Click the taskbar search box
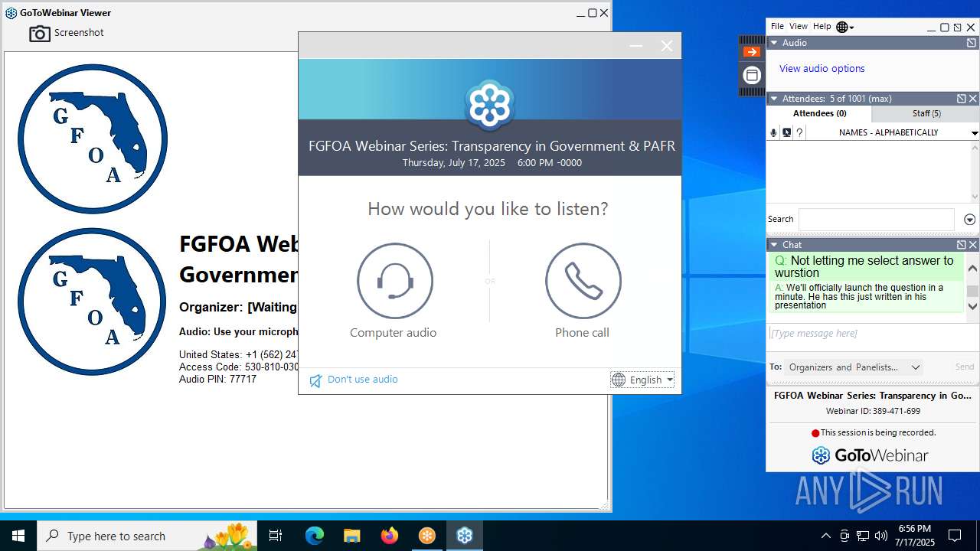The width and height of the screenshot is (980, 551). pos(147,536)
